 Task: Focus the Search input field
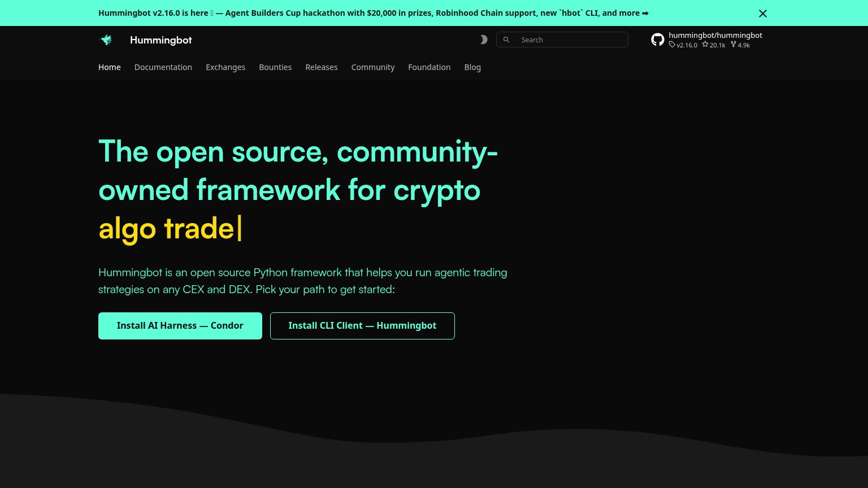click(x=562, y=40)
